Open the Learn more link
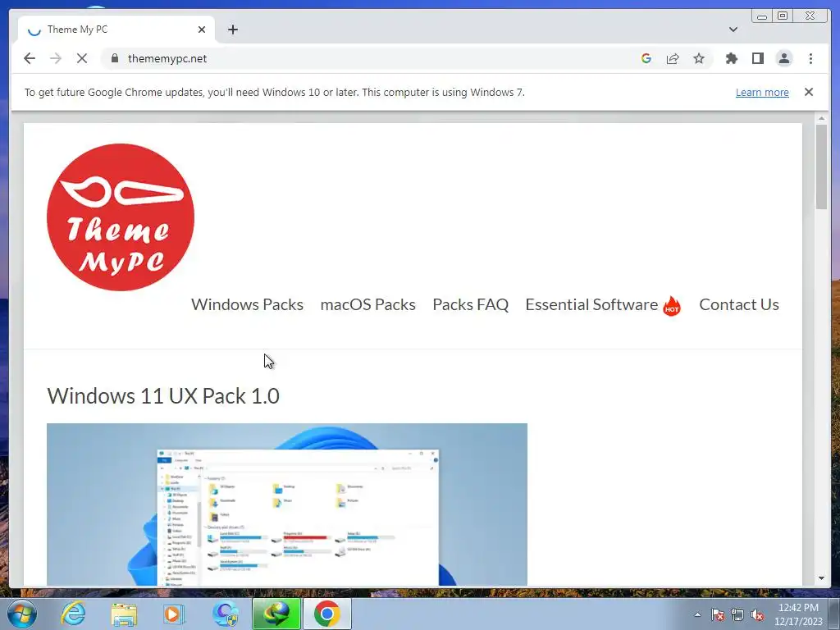 pyautogui.click(x=762, y=92)
